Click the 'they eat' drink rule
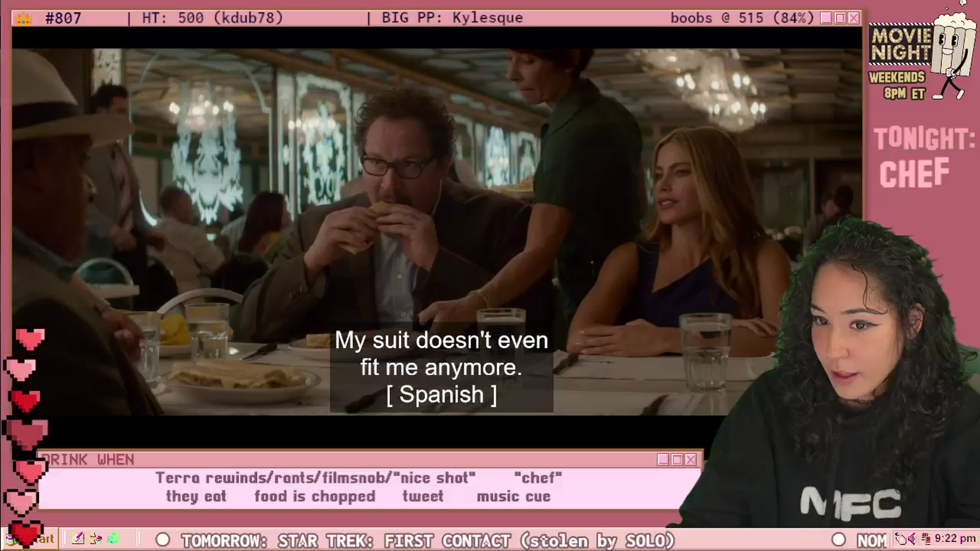 tap(196, 496)
